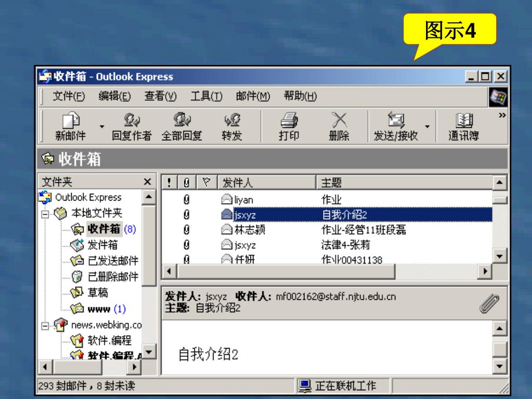Open the 邮件(M) menu
The image size is (532, 399).
tap(253, 96)
